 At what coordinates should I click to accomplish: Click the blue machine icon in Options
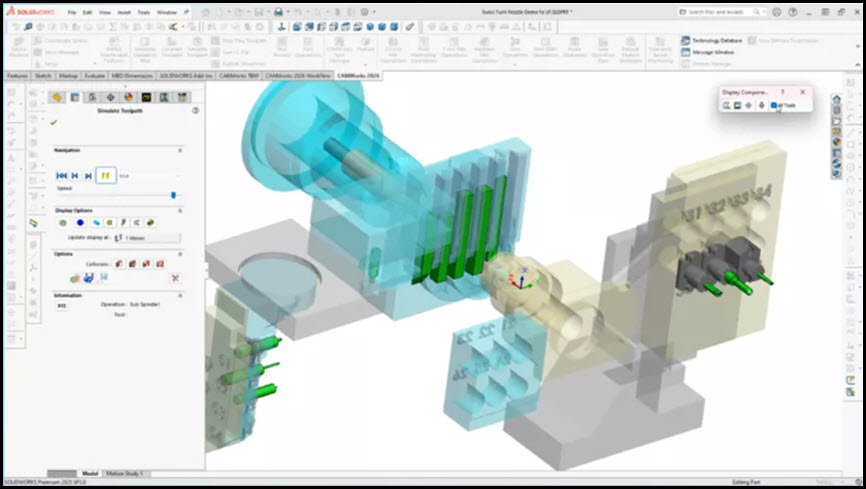[x=88, y=278]
